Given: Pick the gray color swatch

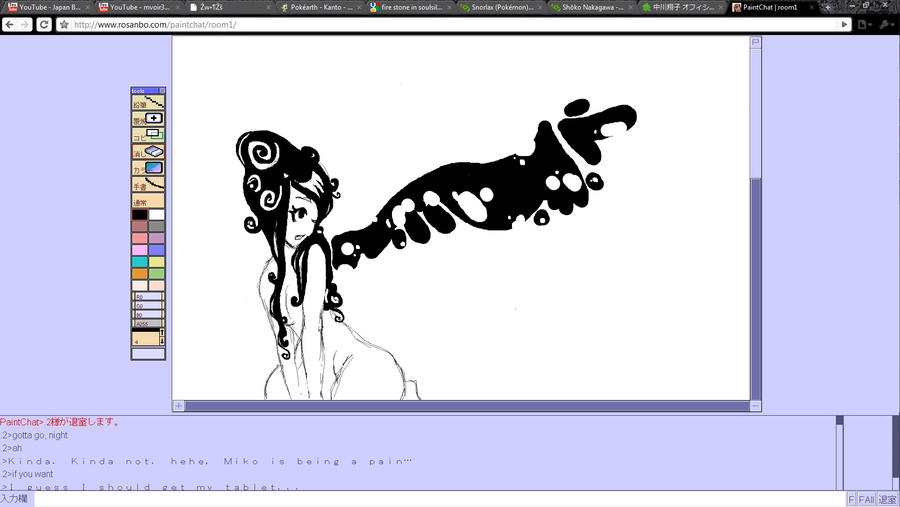Looking at the screenshot, I should click(x=157, y=226).
